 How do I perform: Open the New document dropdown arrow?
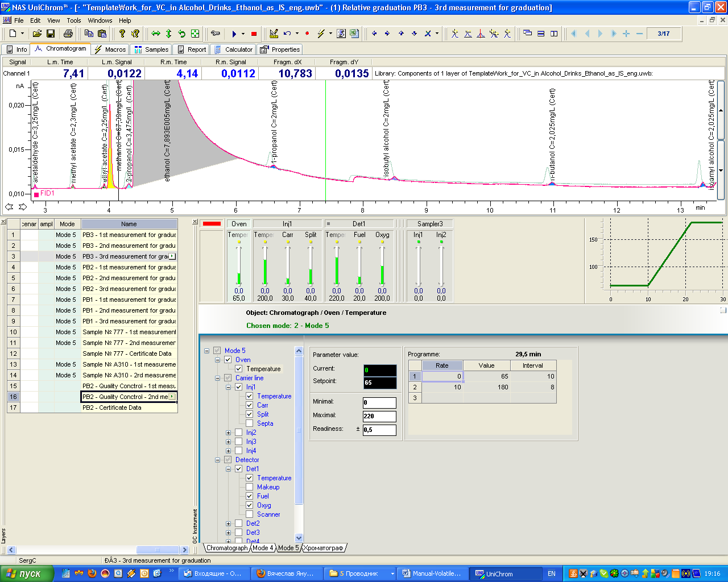click(22, 34)
